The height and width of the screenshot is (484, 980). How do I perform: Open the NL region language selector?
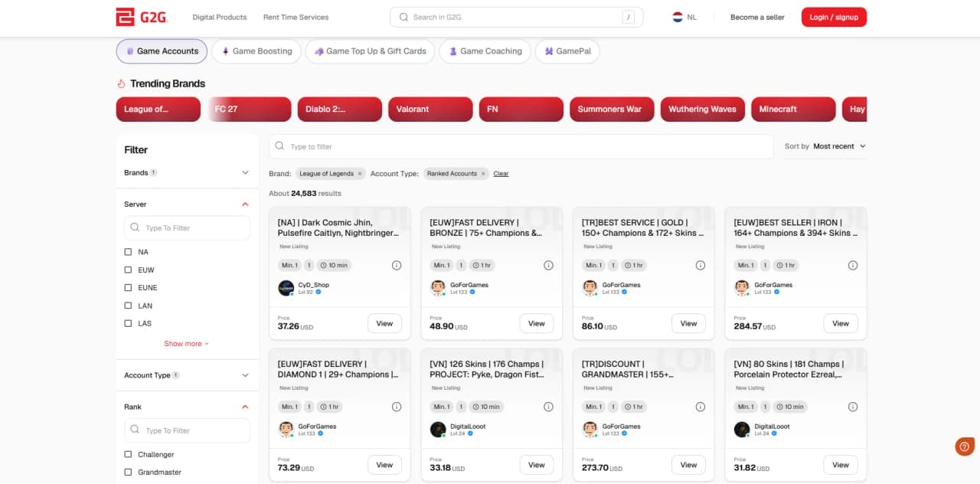(x=684, y=17)
